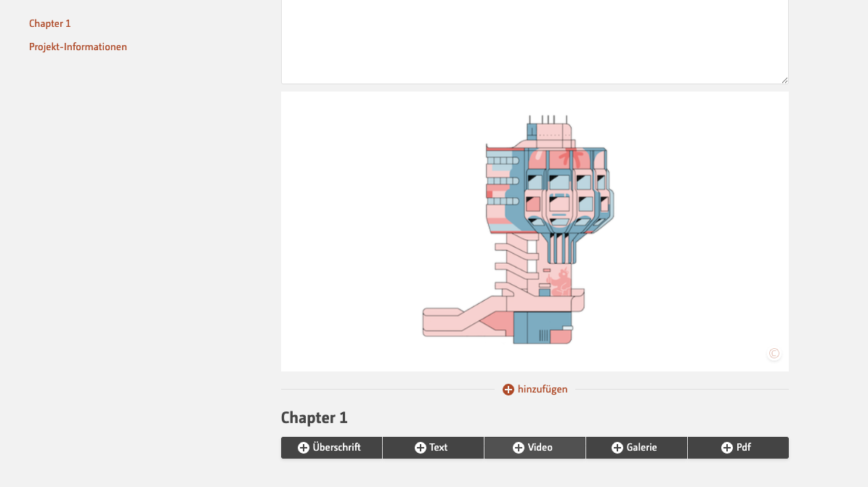Select the building illustration image
The width and height of the screenshot is (868, 487).
tap(535, 232)
